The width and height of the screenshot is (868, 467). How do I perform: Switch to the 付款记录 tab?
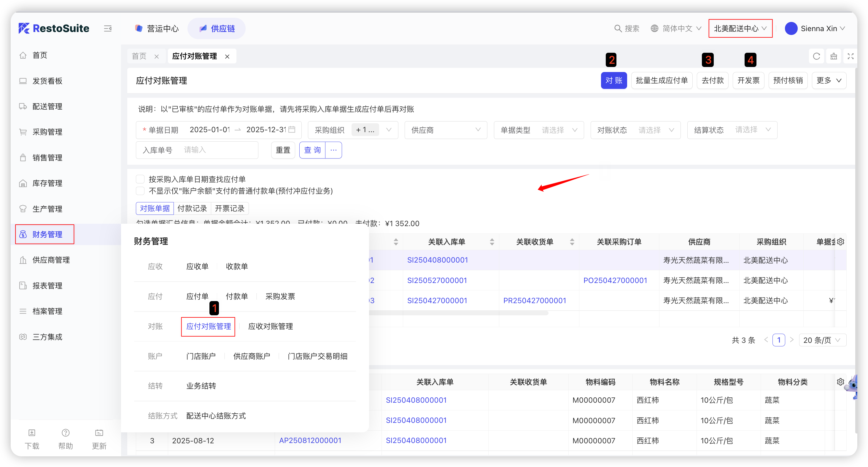click(192, 208)
